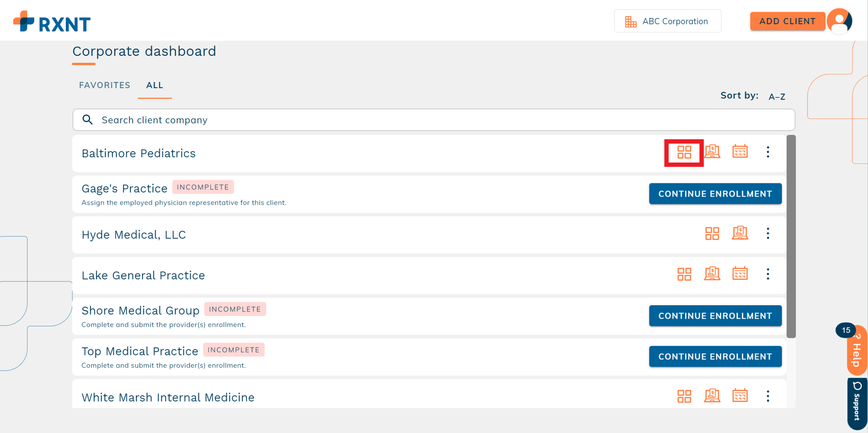
Task: Open the Support chat widget
Action: click(857, 404)
